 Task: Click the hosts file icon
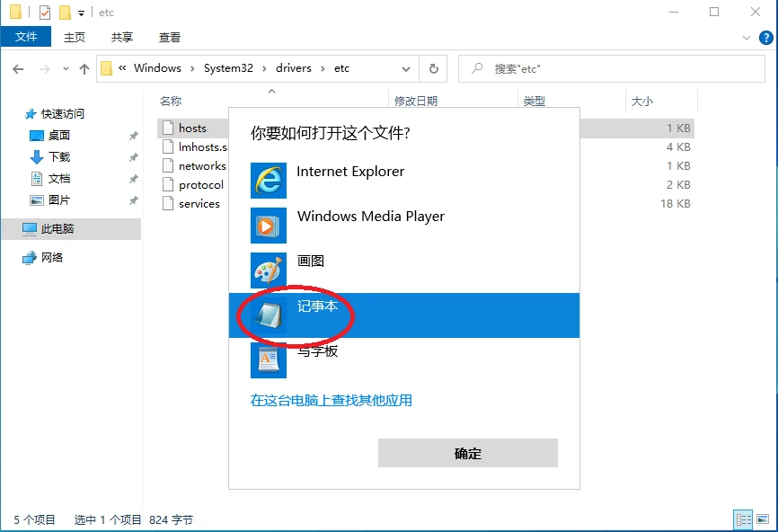coord(168,128)
